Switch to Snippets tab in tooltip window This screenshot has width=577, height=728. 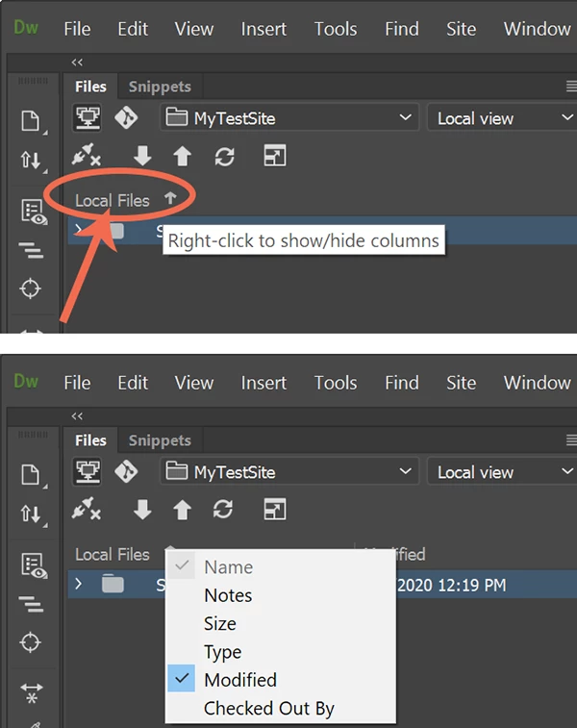tap(160, 87)
